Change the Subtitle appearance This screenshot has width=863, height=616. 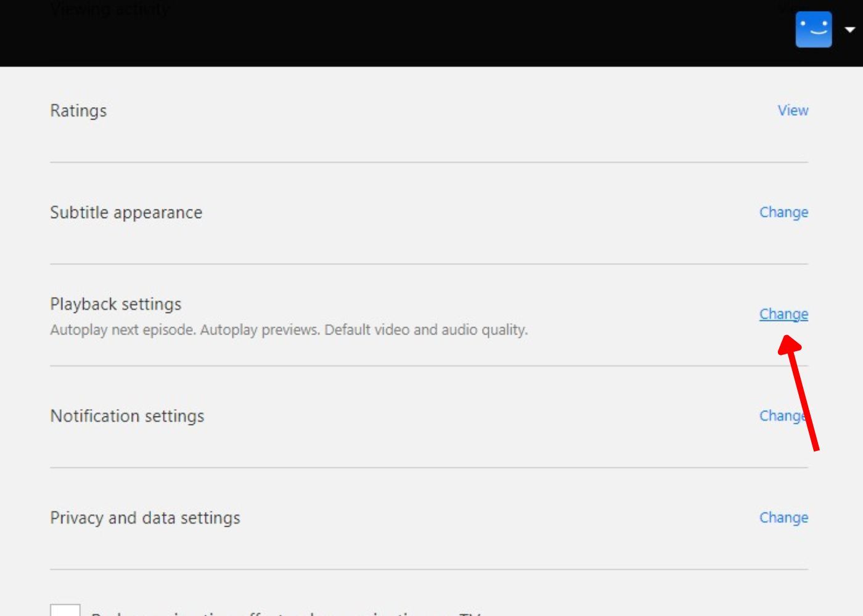783,212
